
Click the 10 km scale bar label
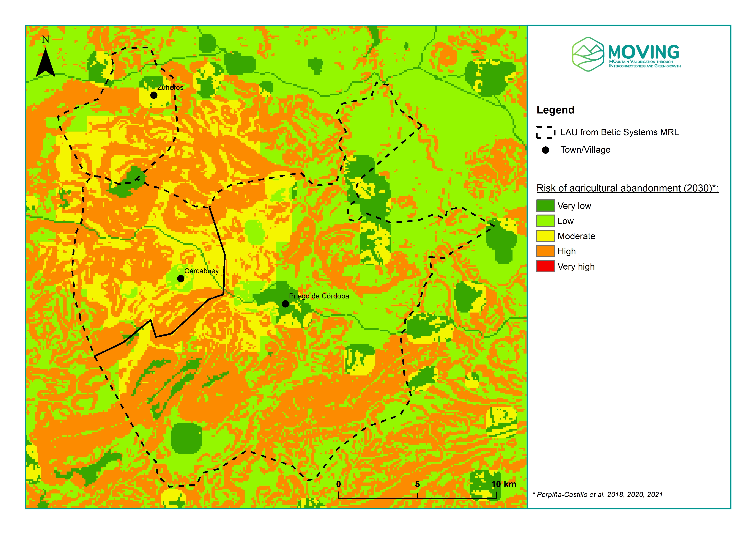(503, 484)
